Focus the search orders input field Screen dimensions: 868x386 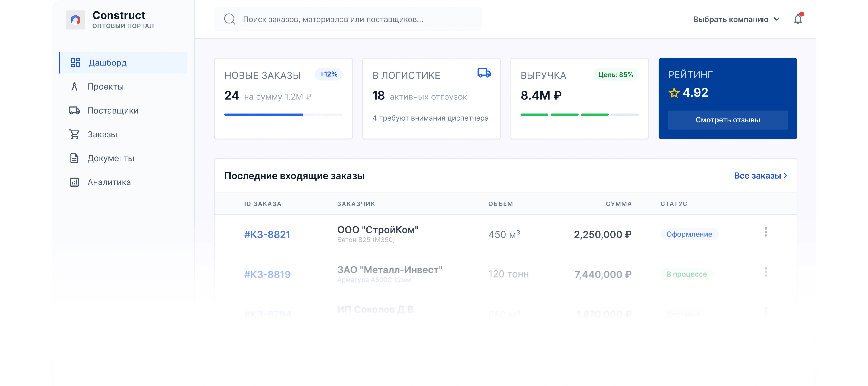click(x=348, y=19)
